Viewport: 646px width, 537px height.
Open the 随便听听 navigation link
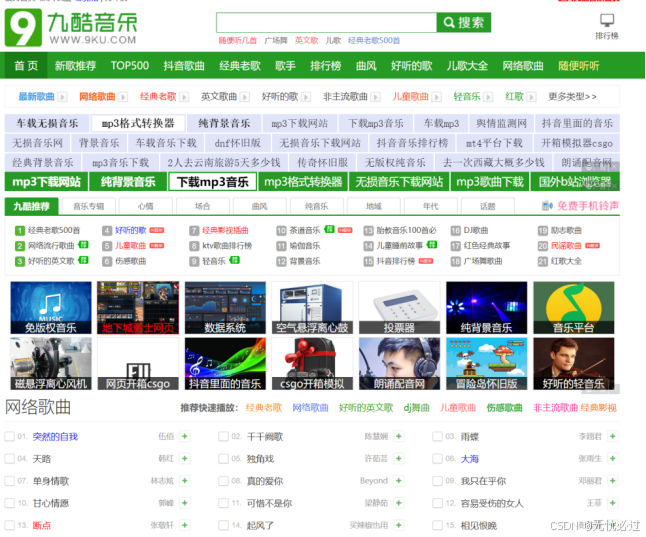click(x=578, y=66)
